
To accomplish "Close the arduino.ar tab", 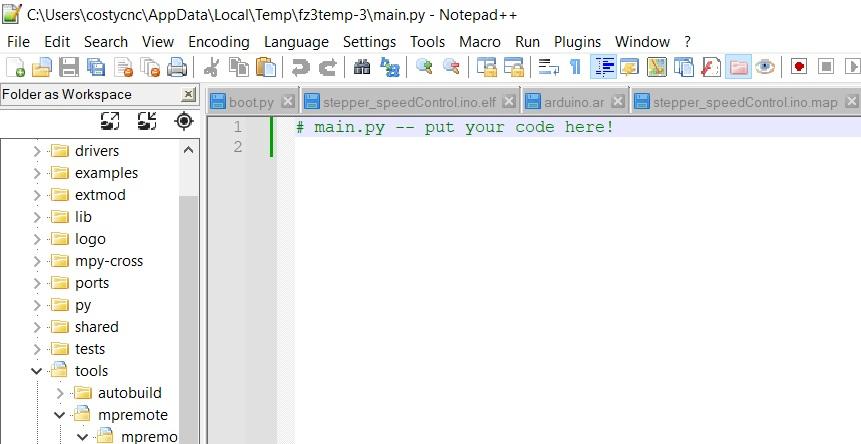I will tap(618, 101).
